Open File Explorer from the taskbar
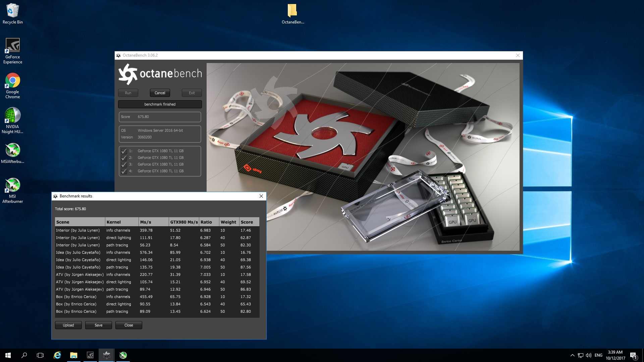This screenshot has height=362, width=644. (73, 355)
